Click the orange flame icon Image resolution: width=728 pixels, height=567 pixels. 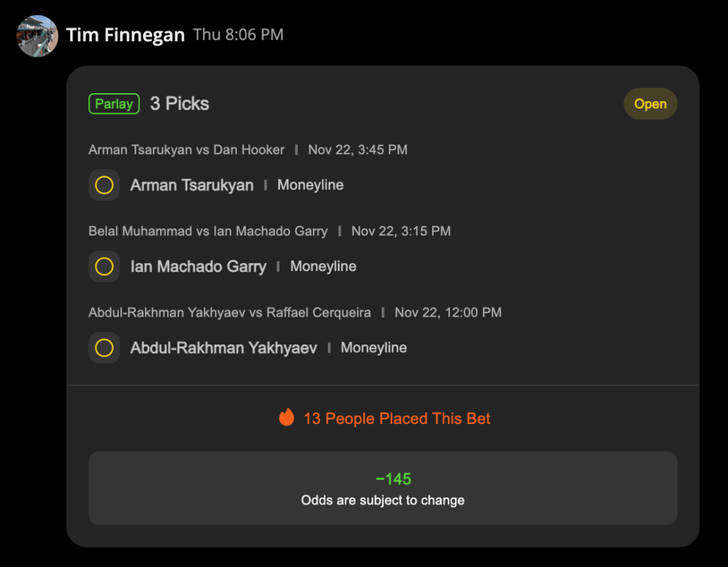click(x=287, y=418)
